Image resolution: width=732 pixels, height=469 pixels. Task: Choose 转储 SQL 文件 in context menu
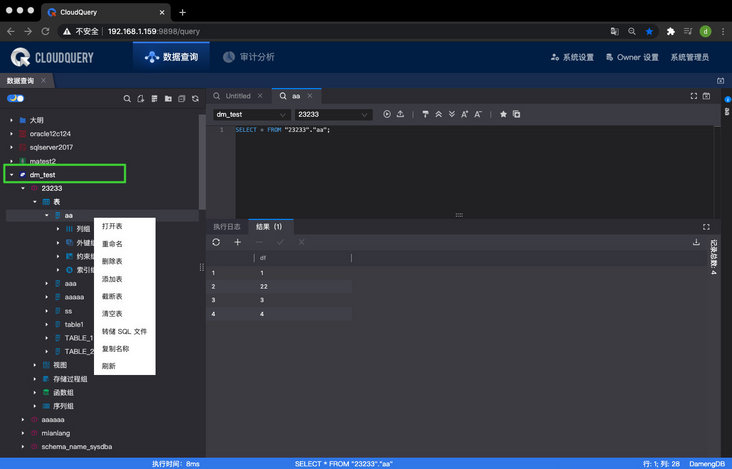124,331
